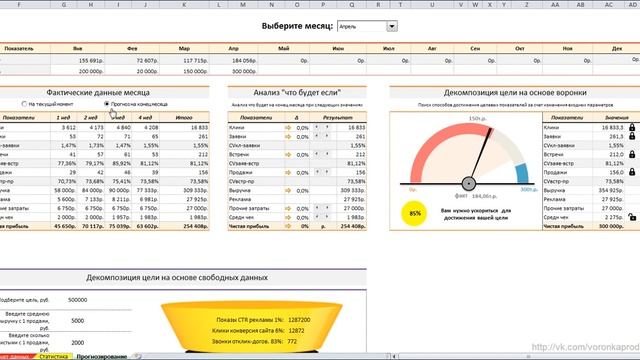Click the Апр month header
640x360 pixels.
coord(233,48)
